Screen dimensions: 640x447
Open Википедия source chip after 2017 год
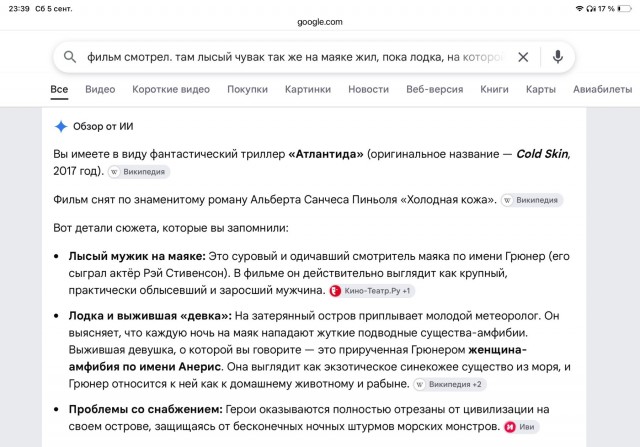139,172
